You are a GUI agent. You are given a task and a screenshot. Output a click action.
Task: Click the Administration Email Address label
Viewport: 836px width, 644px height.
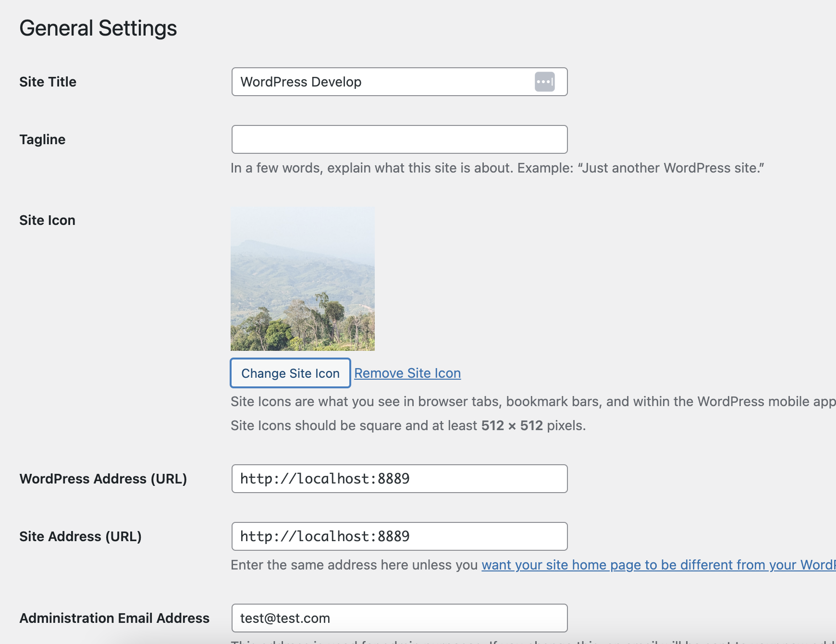[x=114, y=618]
